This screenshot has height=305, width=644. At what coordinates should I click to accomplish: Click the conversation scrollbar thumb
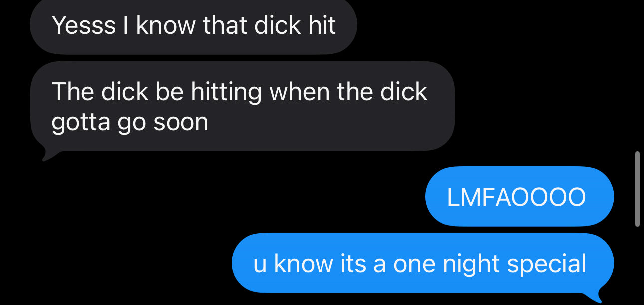637,189
